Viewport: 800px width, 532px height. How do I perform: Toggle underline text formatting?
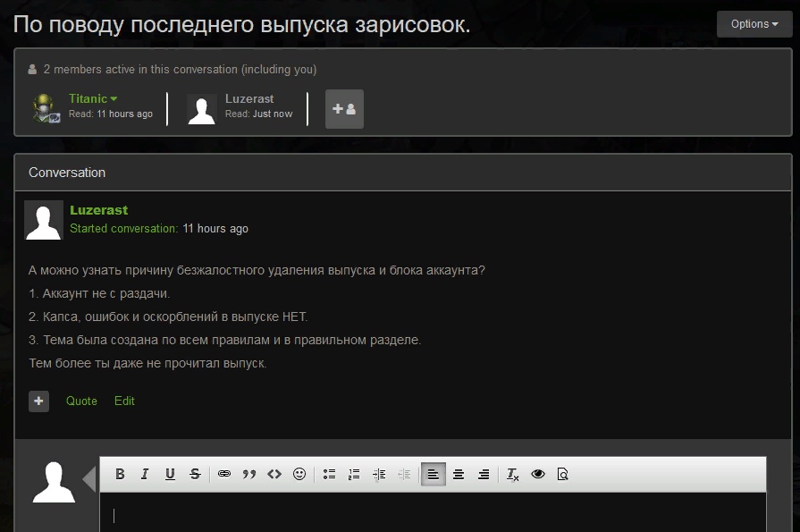pyautogui.click(x=170, y=474)
